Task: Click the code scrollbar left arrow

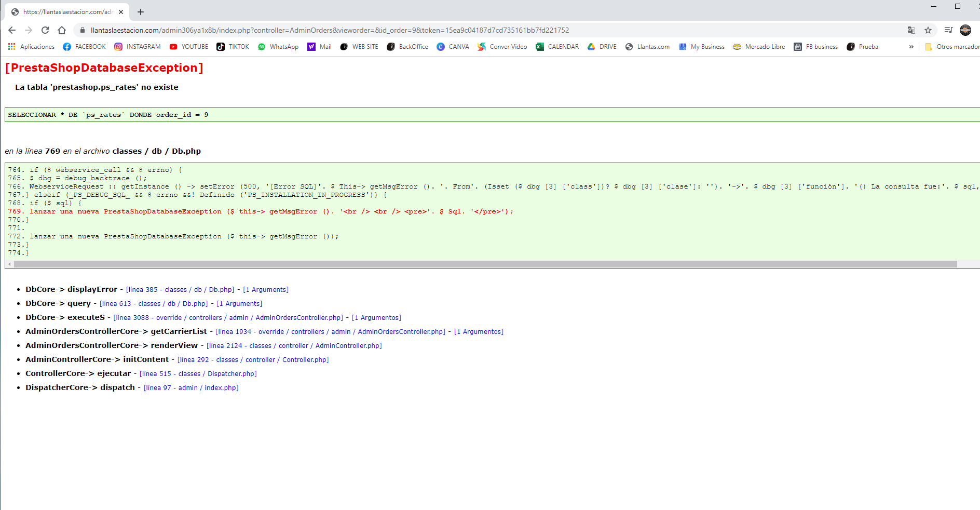Action: [9, 264]
